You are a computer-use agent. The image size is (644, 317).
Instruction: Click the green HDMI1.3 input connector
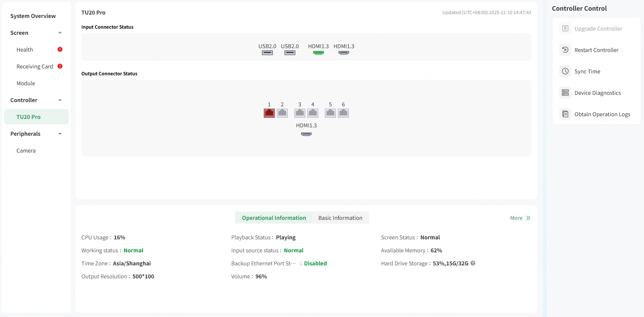pos(318,53)
